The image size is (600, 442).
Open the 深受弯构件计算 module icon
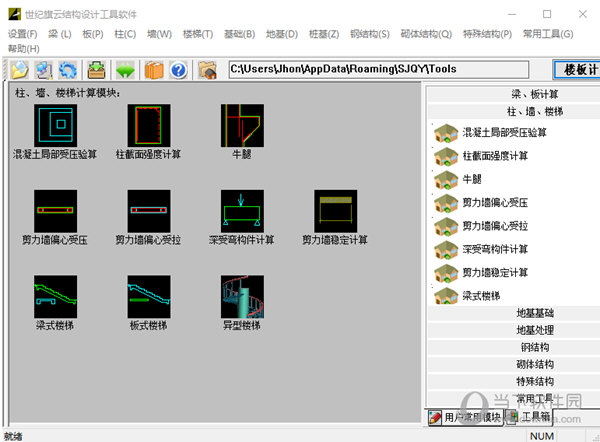241,210
